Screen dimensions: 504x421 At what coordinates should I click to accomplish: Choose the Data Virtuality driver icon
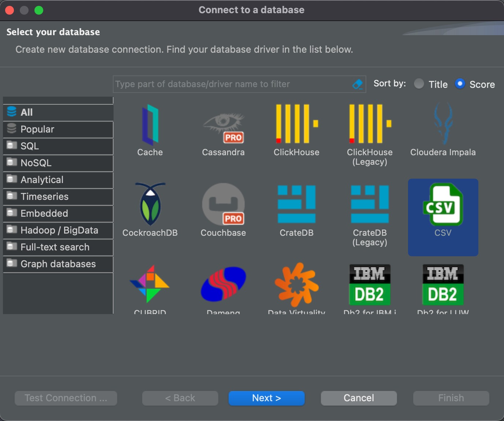tap(297, 284)
